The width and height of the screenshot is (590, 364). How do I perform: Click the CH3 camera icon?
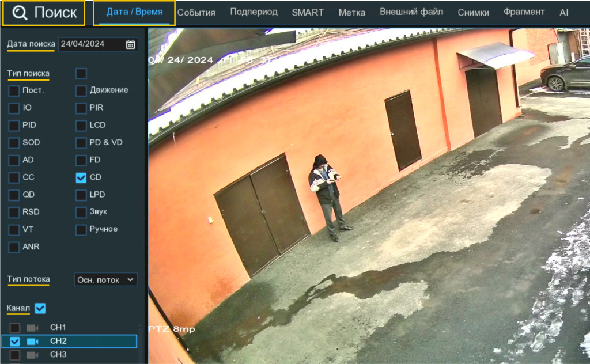32,355
